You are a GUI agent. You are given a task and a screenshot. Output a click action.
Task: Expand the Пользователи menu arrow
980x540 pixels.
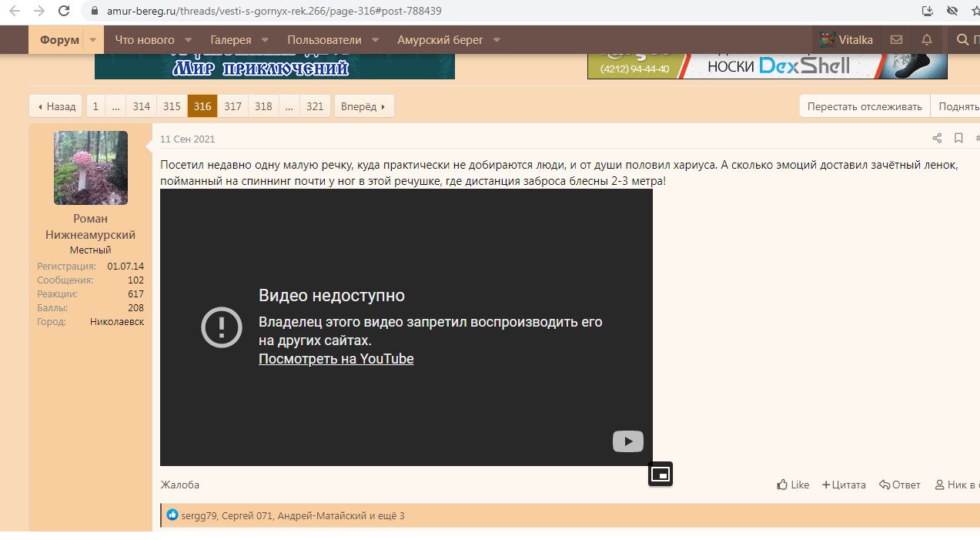pyautogui.click(x=375, y=40)
